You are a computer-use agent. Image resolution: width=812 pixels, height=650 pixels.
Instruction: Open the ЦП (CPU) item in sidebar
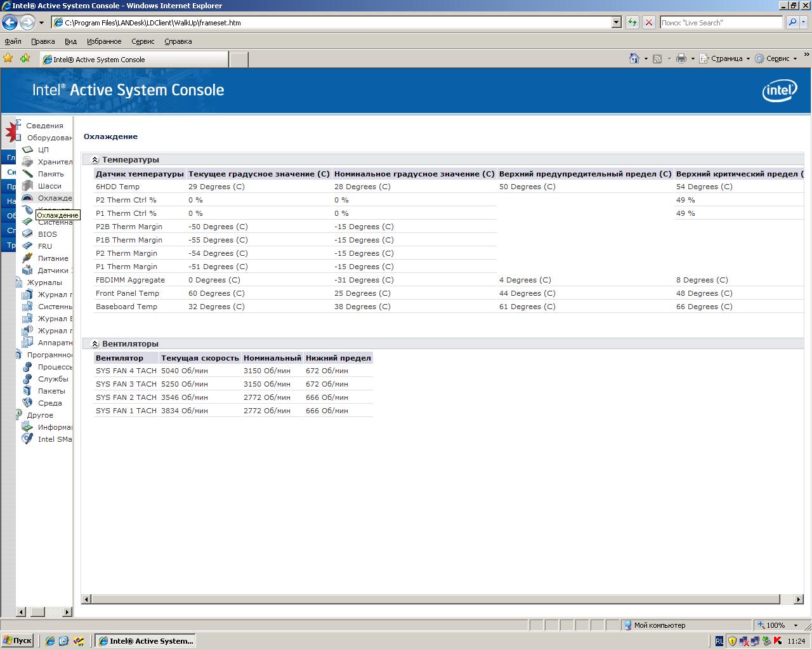[43, 150]
